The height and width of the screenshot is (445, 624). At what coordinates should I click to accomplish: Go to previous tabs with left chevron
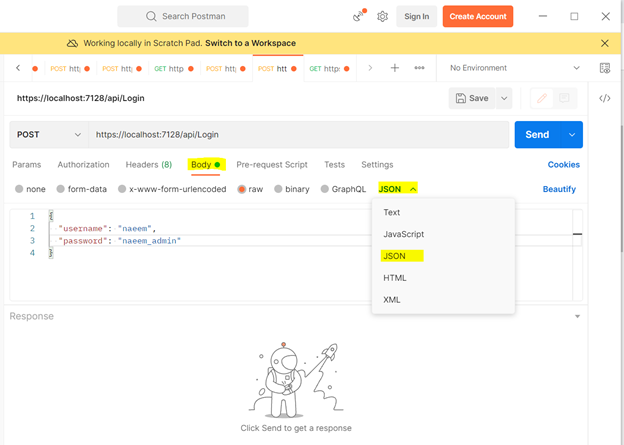[x=18, y=68]
